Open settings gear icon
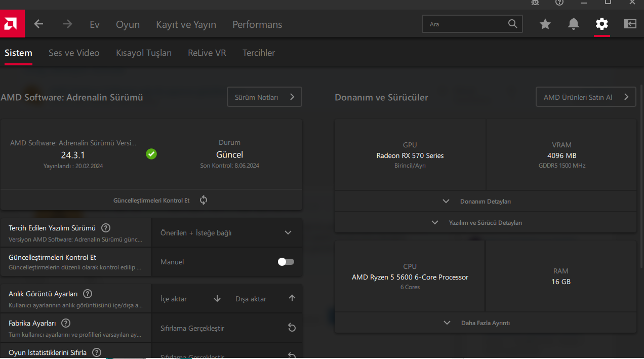 (602, 24)
